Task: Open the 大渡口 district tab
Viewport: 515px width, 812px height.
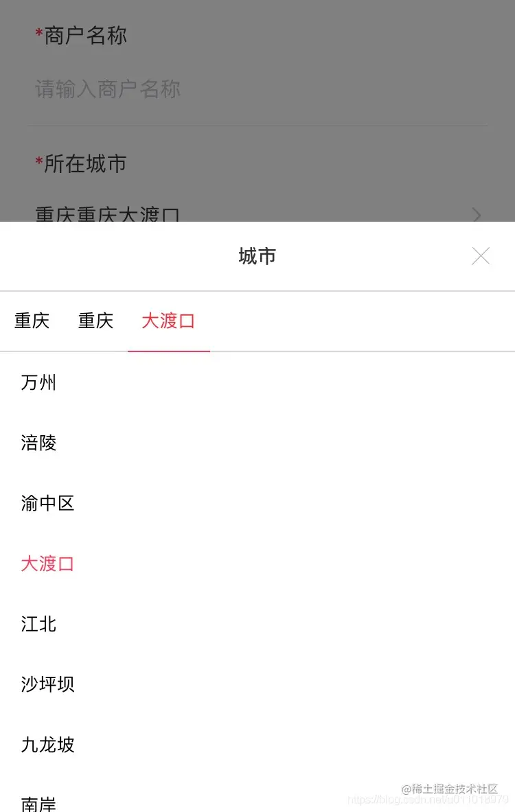Action: point(168,321)
